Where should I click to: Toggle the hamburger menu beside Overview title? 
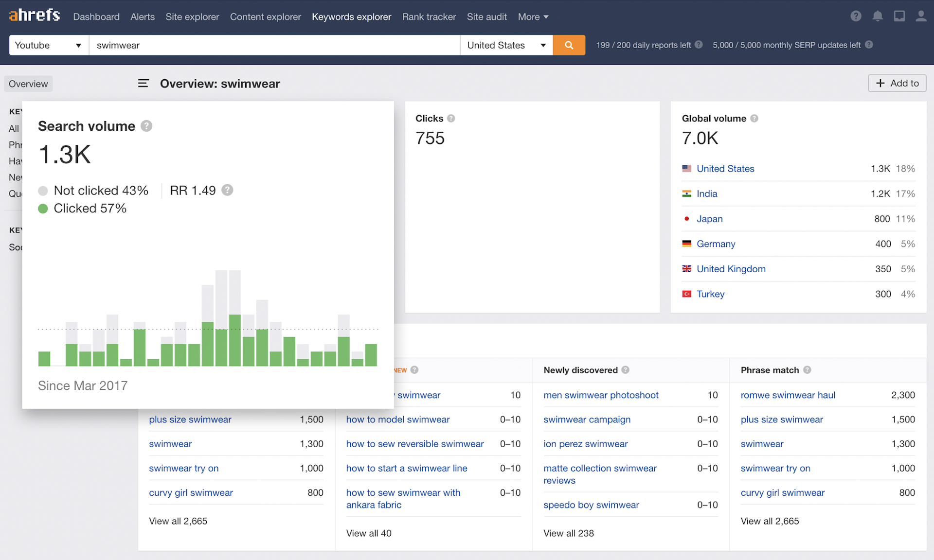pyautogui.click(x=143, y=84)
